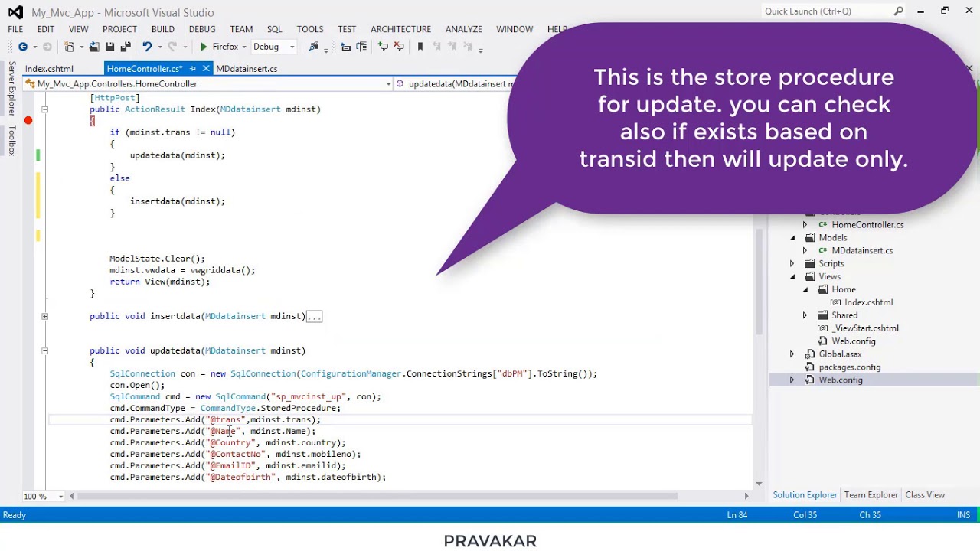Expand the collapsed insertdata method region
Image resolution: width=980 pixels, height=551 pixels.
tap(44, 316)
